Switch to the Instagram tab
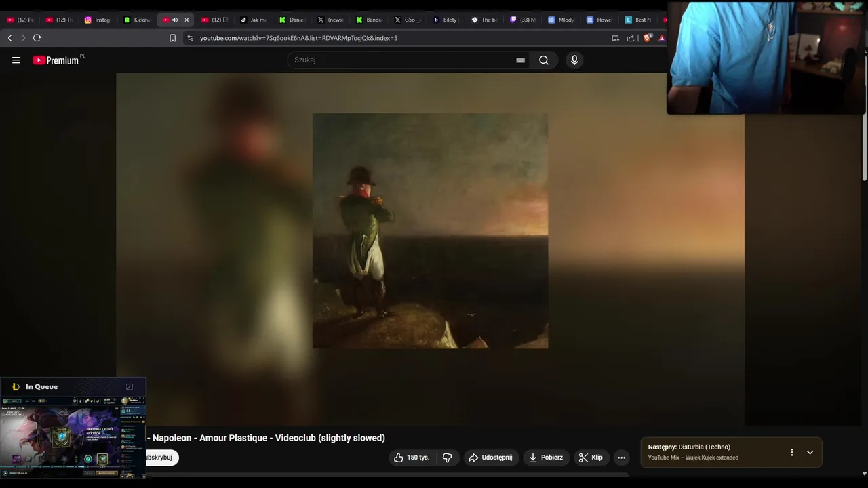This screenshot has height=488, width=868. click(x=98, y=20)
